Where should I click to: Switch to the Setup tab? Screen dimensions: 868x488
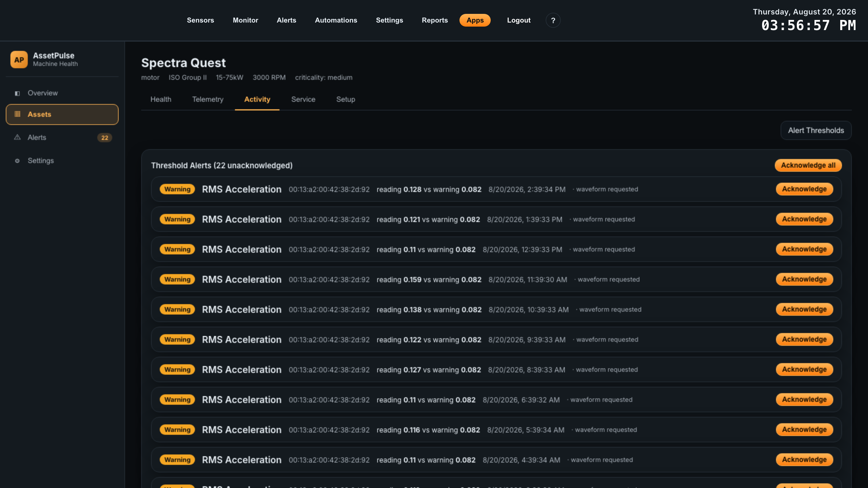click(x=346, y=99)
